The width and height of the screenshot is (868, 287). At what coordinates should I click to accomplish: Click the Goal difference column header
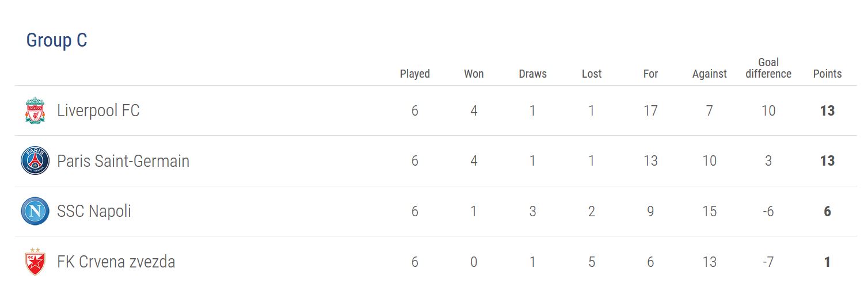768,68
